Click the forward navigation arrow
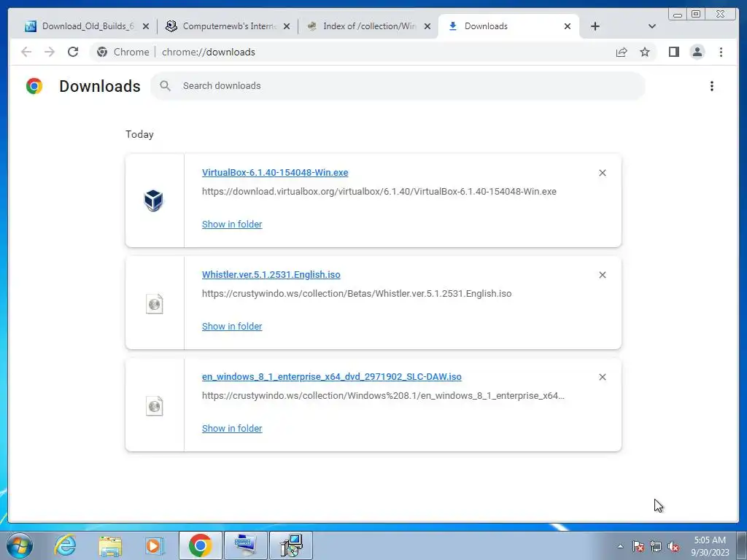Viewport: 747px width, 560px height. (50, 52)
